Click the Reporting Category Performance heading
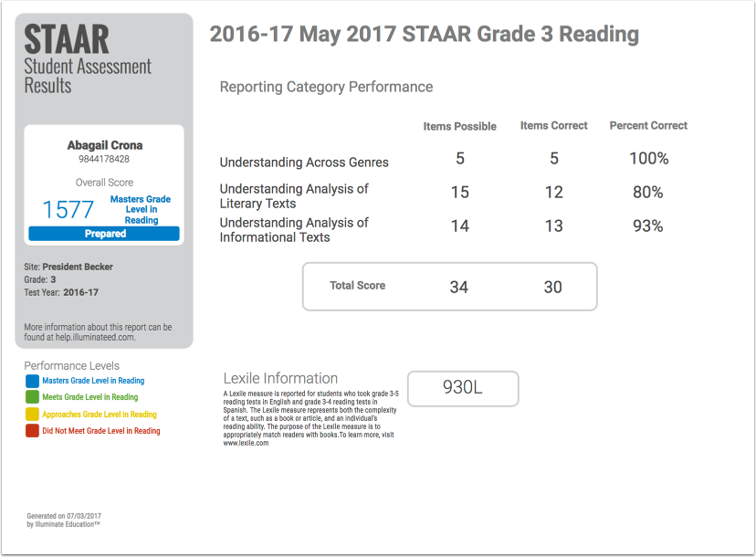Viewport: 756px width, 557px height. pyautogui.click(x=326, y=87)
